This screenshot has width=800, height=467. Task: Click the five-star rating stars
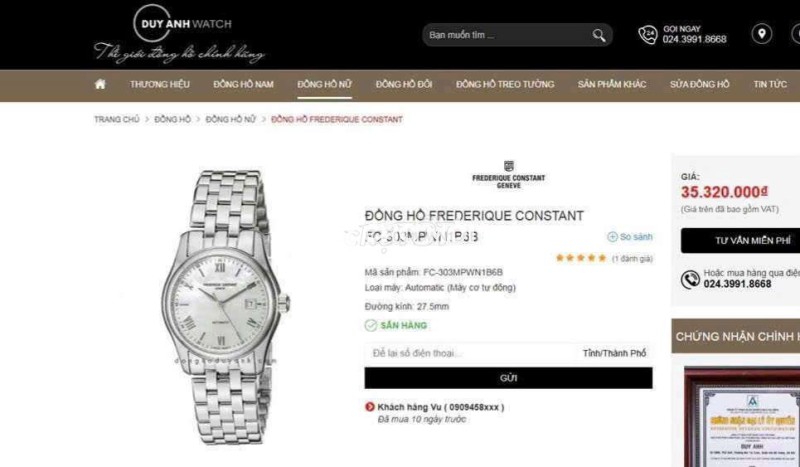[581, 258]
